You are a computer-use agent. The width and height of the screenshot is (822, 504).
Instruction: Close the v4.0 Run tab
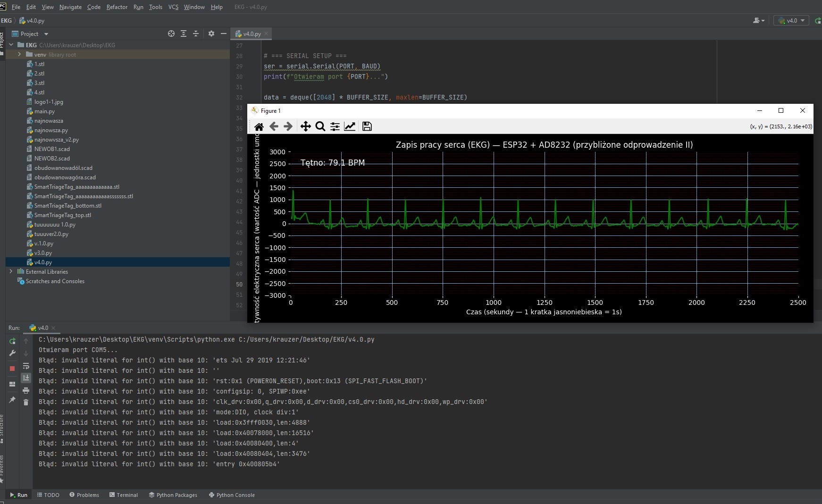(x=53, y=328)
